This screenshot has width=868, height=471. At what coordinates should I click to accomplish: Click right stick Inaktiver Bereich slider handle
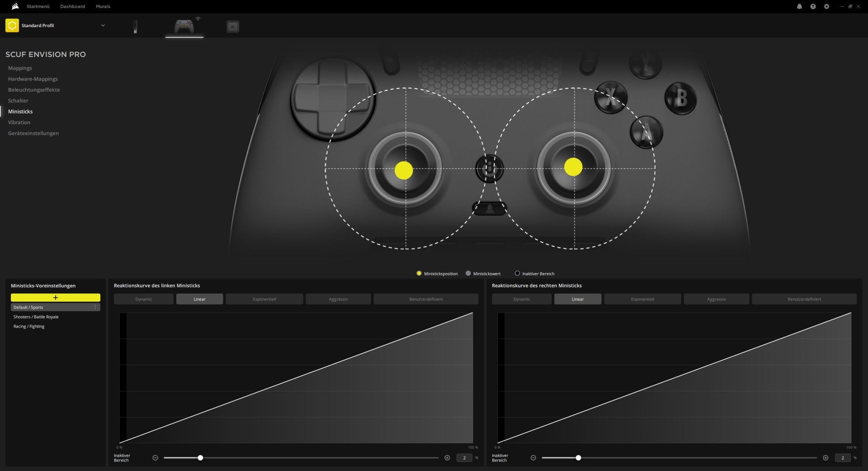pyautogui.click(x=578, y=458)
